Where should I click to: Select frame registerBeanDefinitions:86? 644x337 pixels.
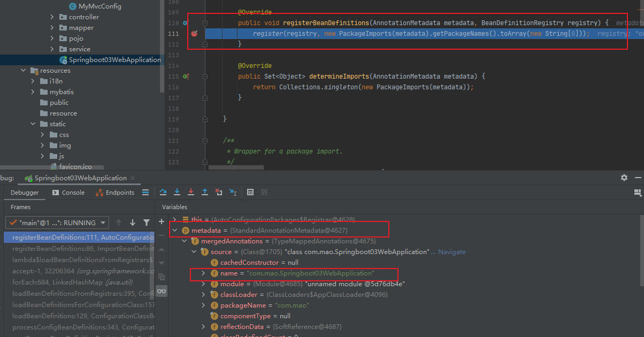[x=80, y=249]
